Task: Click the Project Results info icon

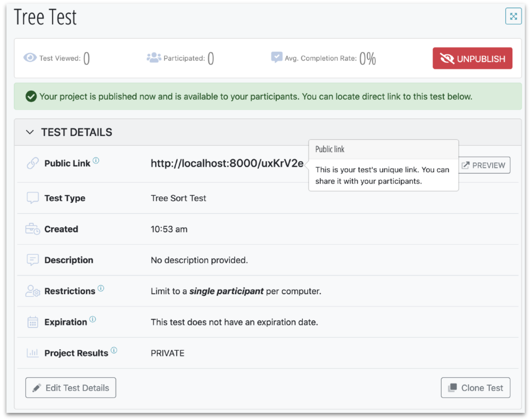Action: [x=114, y=351]
